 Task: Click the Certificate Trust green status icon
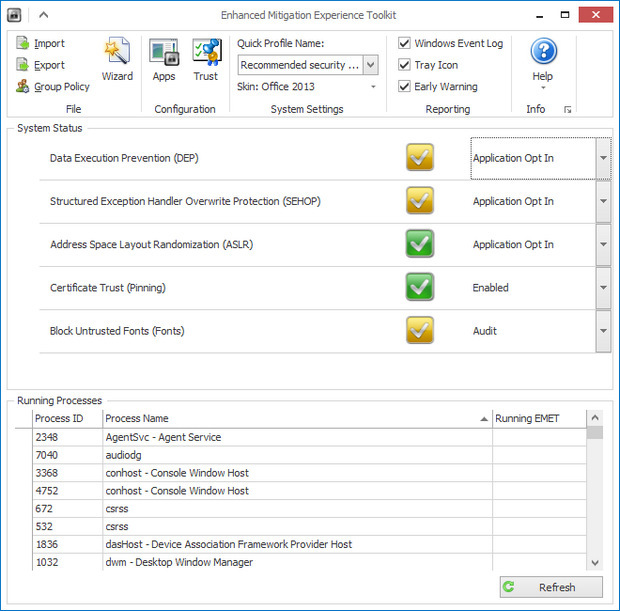tap(420, 287)
